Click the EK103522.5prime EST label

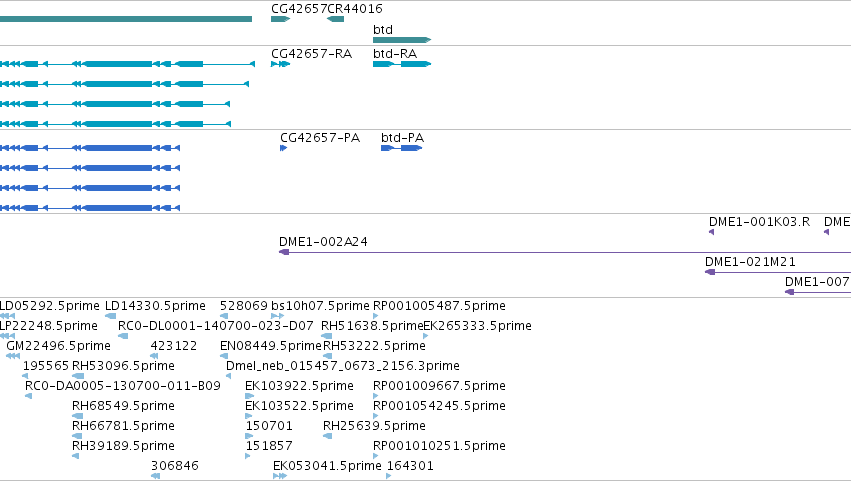[x=299, y=407]
